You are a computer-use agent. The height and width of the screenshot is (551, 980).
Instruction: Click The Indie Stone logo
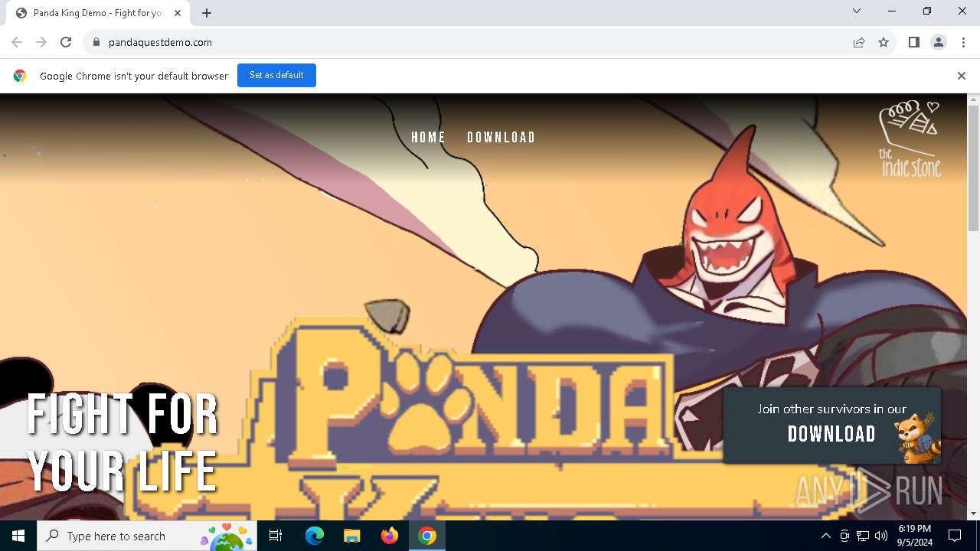(910, 139)
